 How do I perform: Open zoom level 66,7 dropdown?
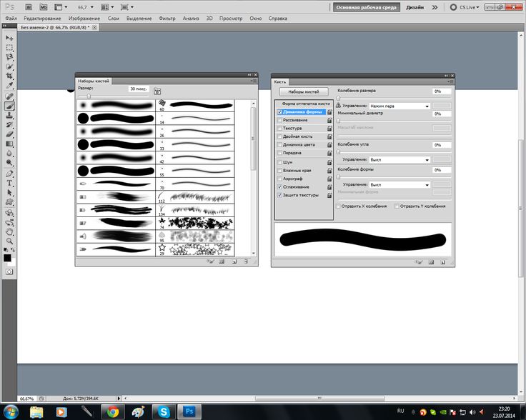[x=92, y=7]
